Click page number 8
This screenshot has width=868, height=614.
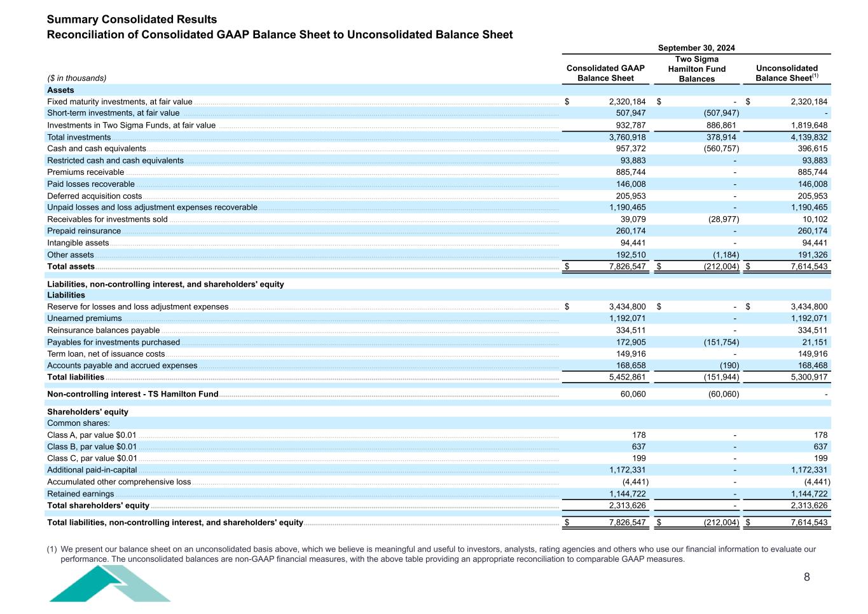806,577
